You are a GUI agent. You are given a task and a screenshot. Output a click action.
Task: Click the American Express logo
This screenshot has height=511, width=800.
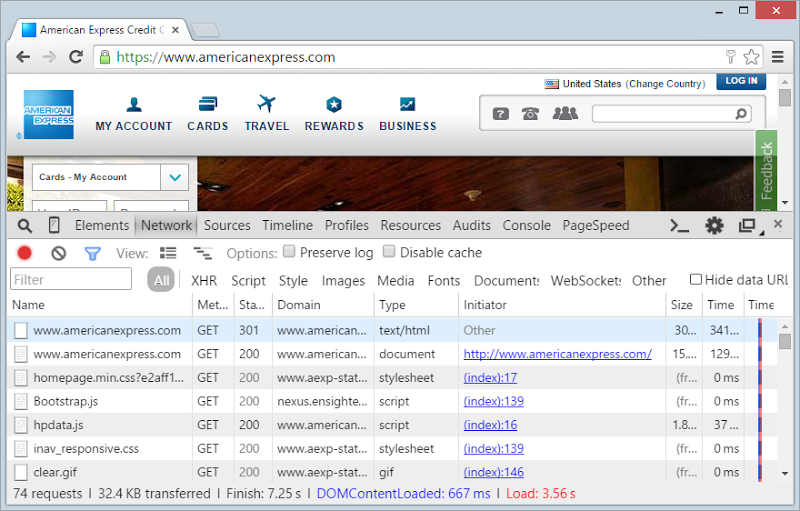click(x=49, y=114)
